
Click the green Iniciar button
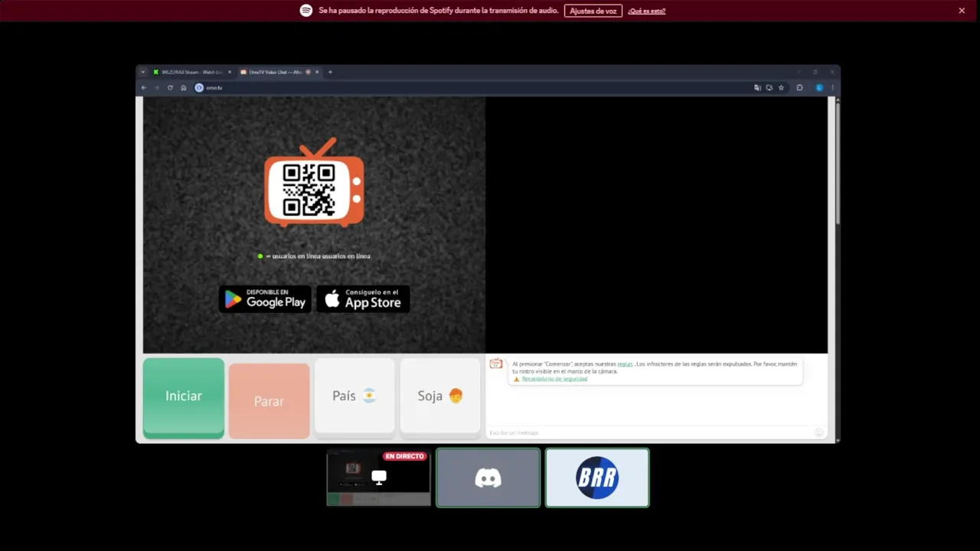pyautogui.click(x=184, y=398)
